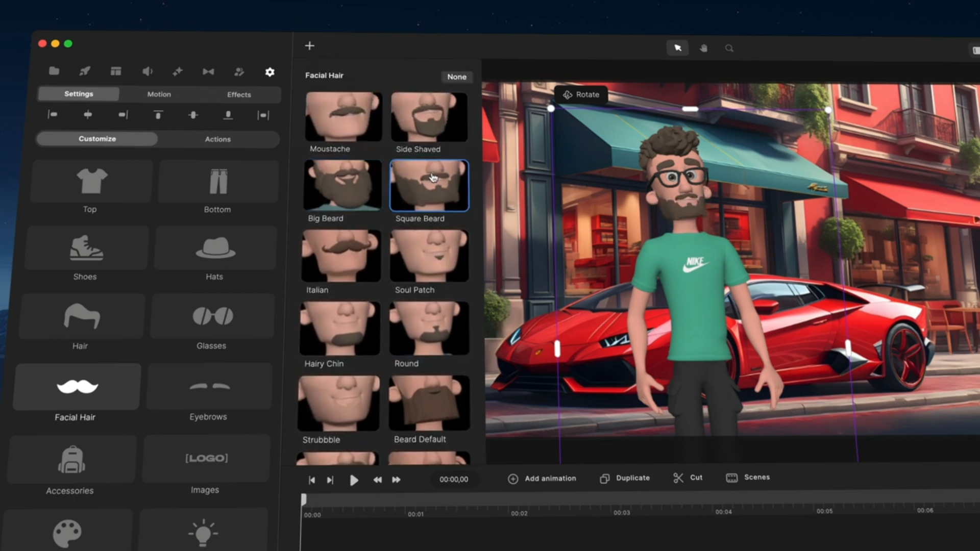The width and height of the screenshot is (980, 551).
Task: Choose the Strubbble facial hair style
Action: coord(338,403)
